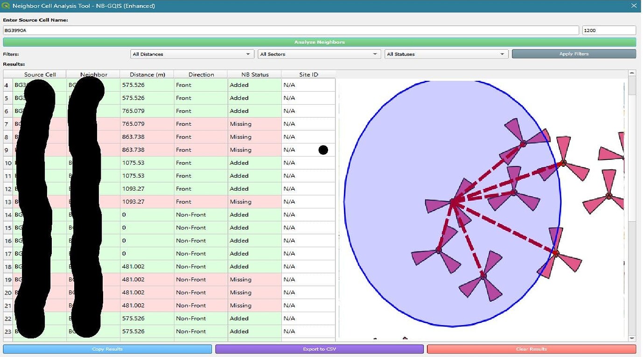Select the Added status cell in row 12
This screenshot has height=357, width=644.
tap(255, 189)
